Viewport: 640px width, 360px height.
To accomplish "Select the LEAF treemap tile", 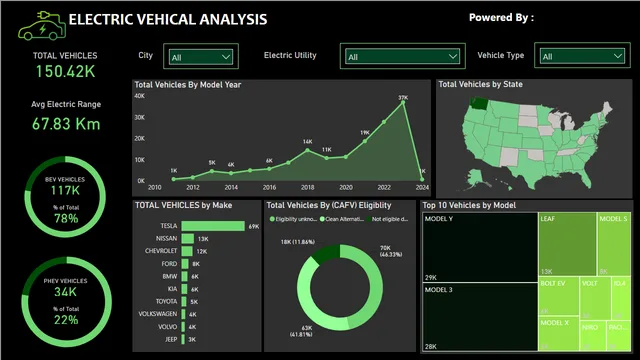I will click(x=568, y=244).
